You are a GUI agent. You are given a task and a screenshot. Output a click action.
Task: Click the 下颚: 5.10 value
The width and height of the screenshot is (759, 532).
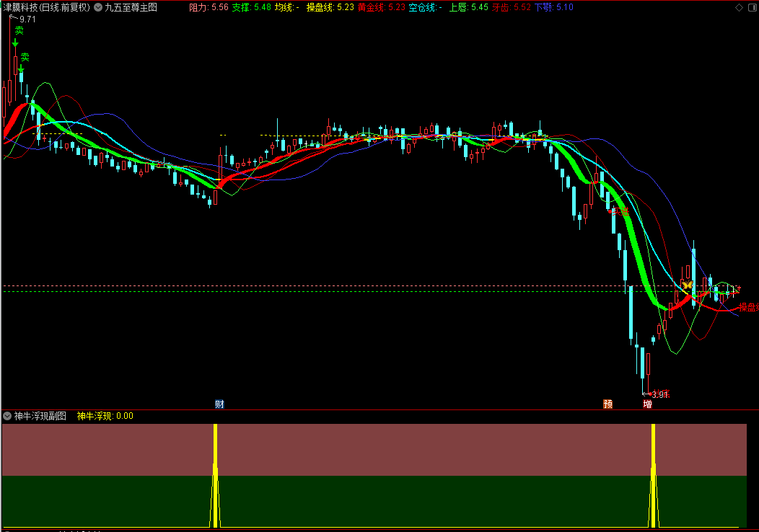[554, 7]
